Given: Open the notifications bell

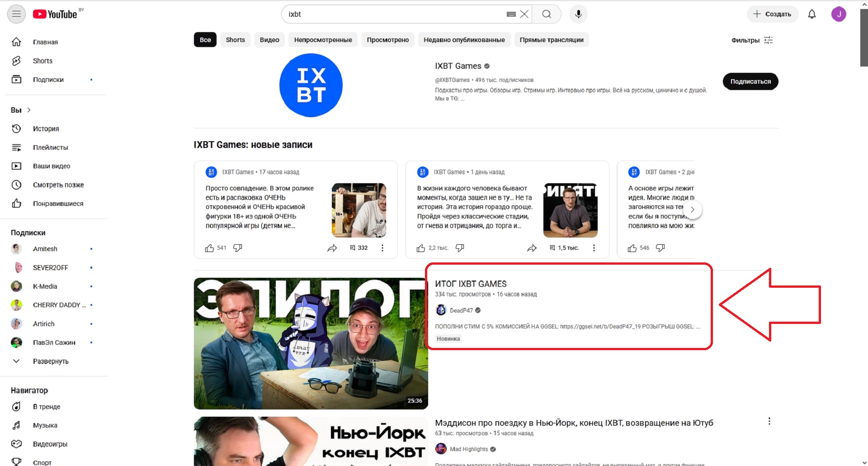Looking at the screenshot, I should [812, 14].
